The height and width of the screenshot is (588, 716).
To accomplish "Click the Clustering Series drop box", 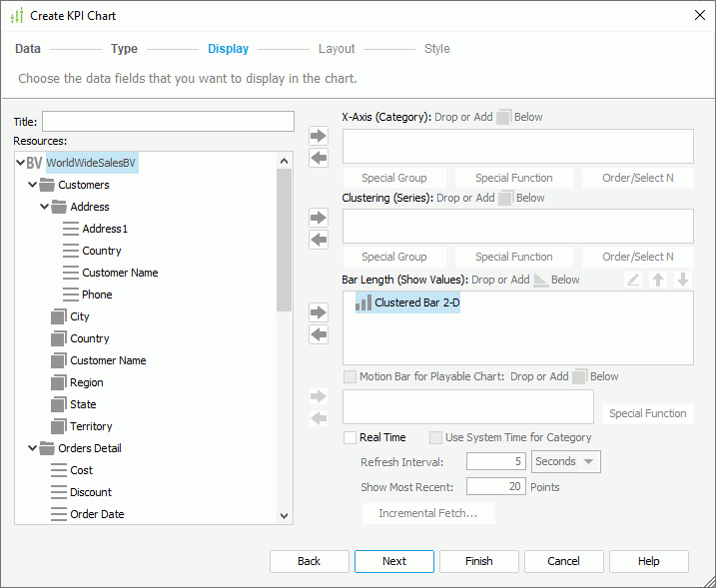I will pyautogui.click(x=518, y=226).
